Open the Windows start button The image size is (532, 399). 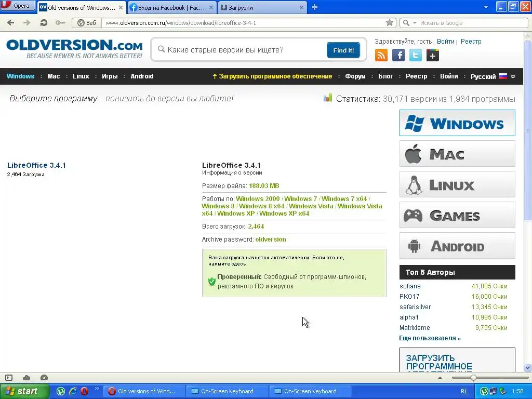[24, 391]
